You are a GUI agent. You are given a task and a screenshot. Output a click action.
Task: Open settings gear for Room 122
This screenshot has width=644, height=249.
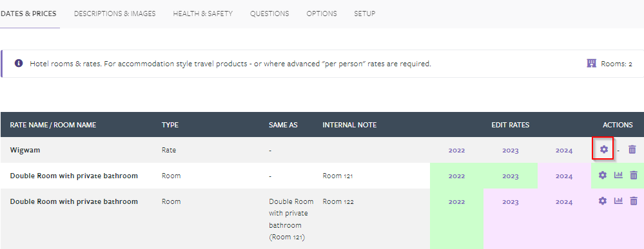[602, 201]
